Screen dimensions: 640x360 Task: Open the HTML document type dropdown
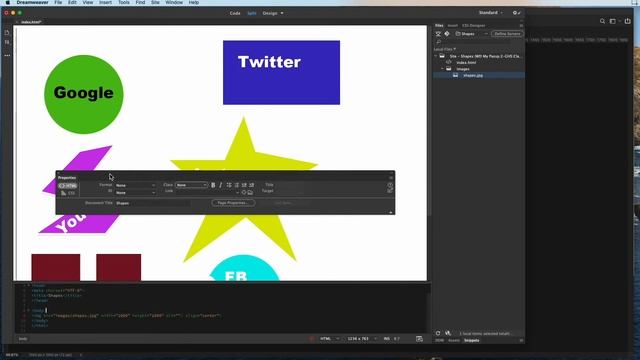point(329,339)
